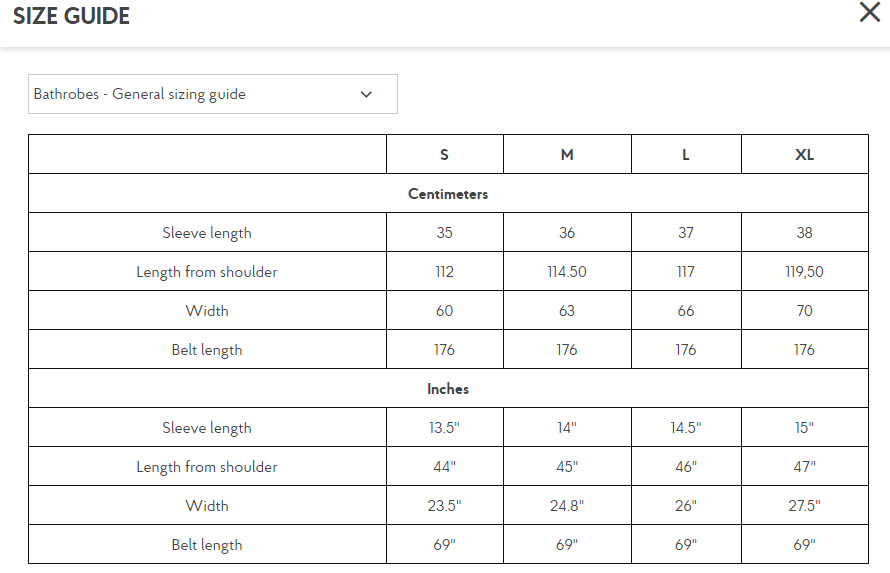Click the 114.50 length value for M
The height and width of the screenshot is (573, 890).
pos(567,272)
